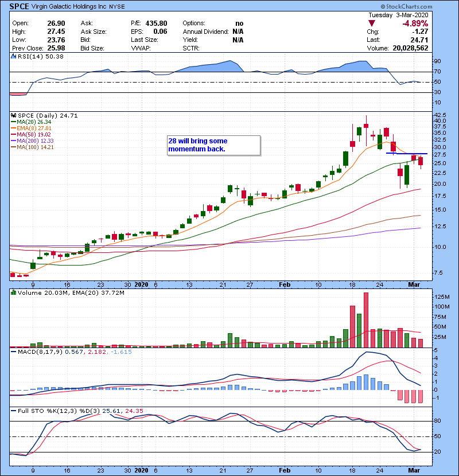459x476 pixels.
Task: Click the MA(200) 12.33 legend entry
Action: pyautogui.click(x=33, y=141)
